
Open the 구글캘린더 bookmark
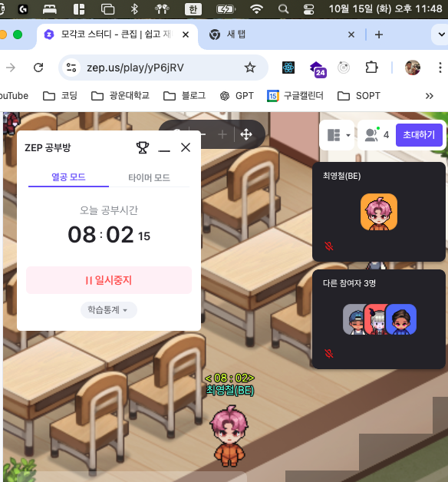(x=295, y=96)
